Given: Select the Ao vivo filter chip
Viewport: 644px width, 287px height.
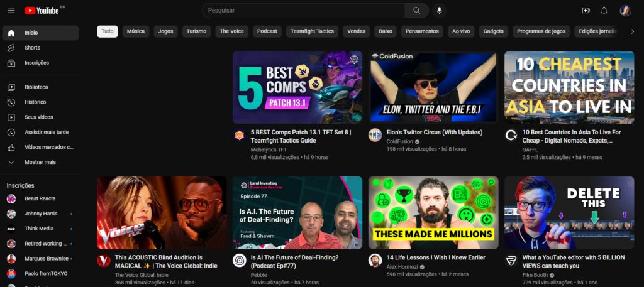Looking at the screenshot, I should [461, 31].
